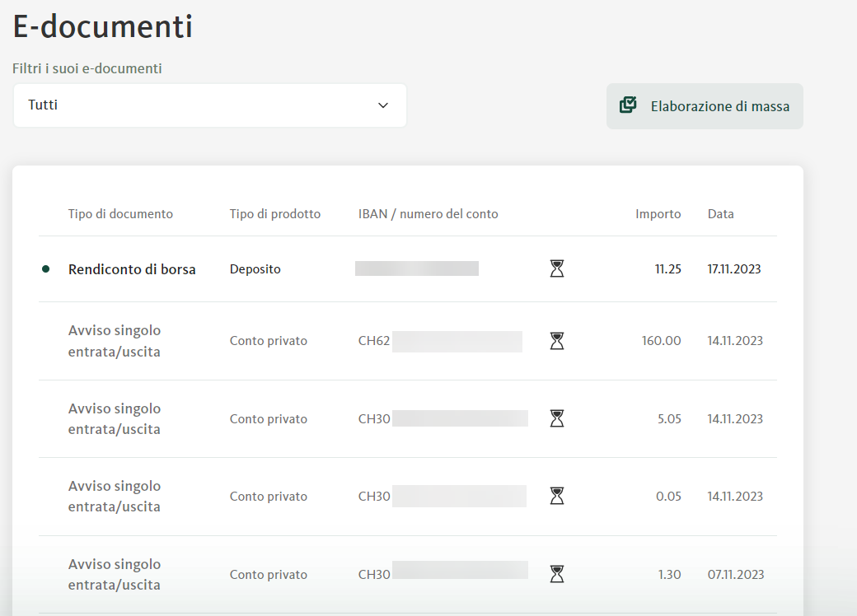Sort by the Data column header
The image size is (857, 616).
pos(720,213)
